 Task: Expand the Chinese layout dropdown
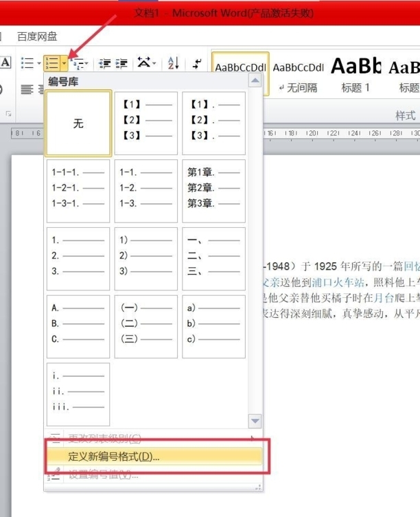[154, 63]
